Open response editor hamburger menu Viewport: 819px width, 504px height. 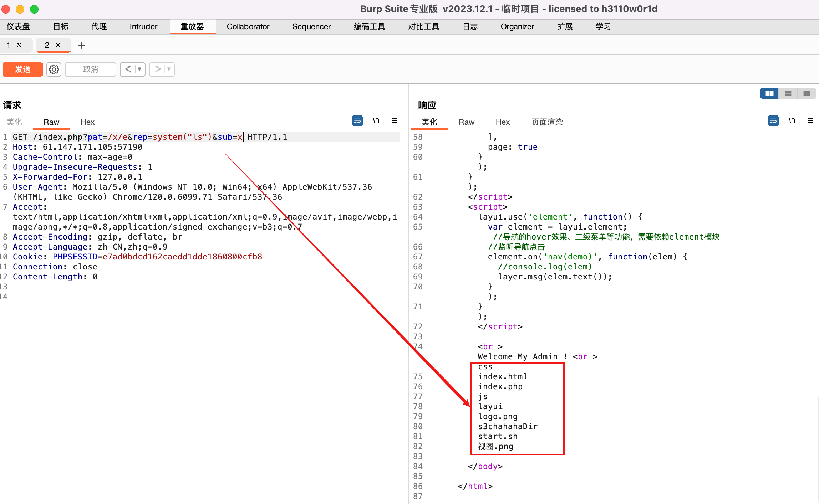(x=811, y=120)
